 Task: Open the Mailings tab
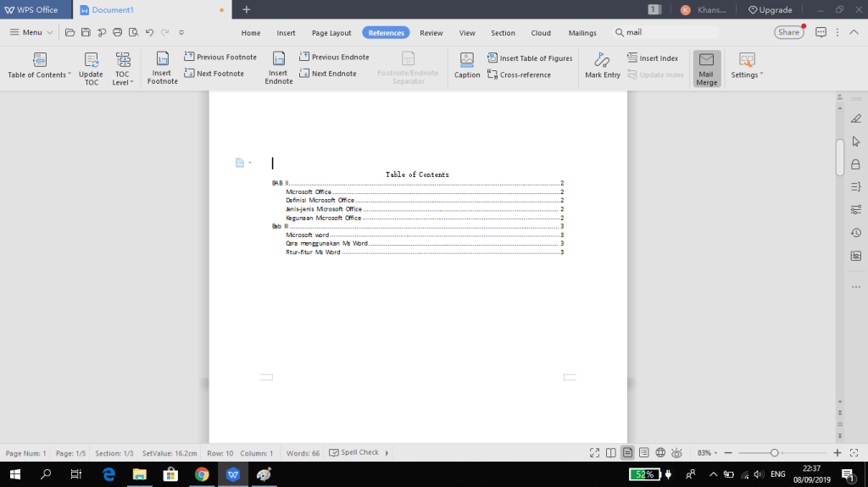(x=582, y=33)
